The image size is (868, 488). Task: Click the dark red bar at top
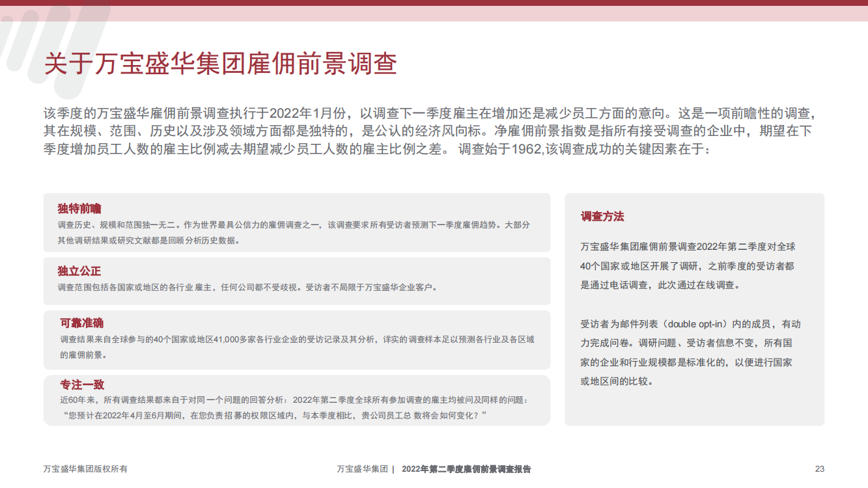[434, 3]
